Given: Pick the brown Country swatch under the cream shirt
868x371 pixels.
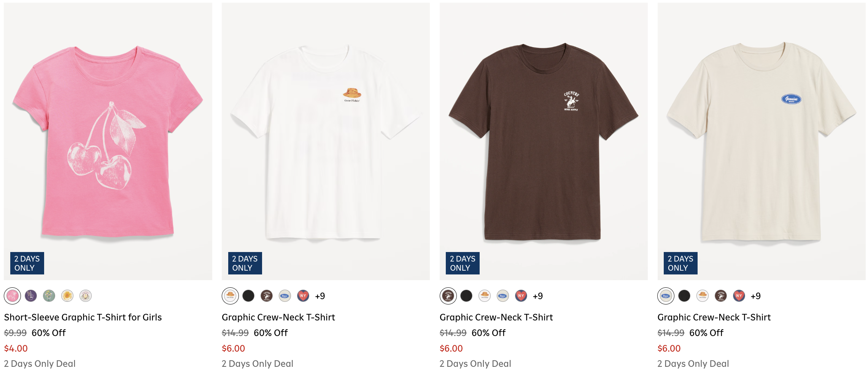Looking at the screenshot, I should [x=721, y=296].
